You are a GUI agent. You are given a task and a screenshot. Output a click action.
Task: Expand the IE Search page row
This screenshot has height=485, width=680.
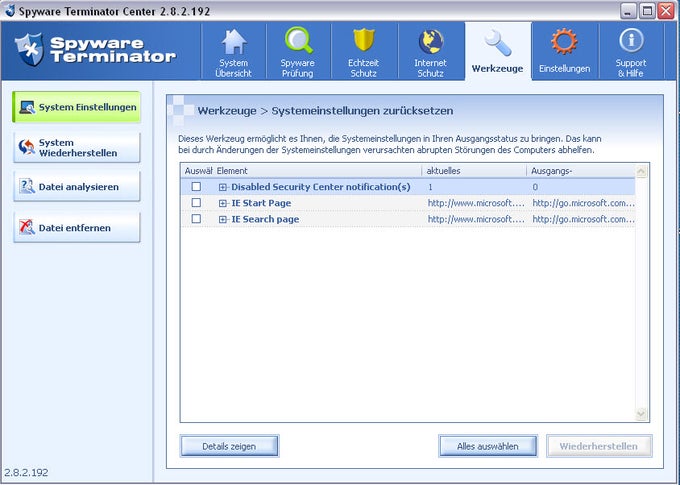[223, 219]
